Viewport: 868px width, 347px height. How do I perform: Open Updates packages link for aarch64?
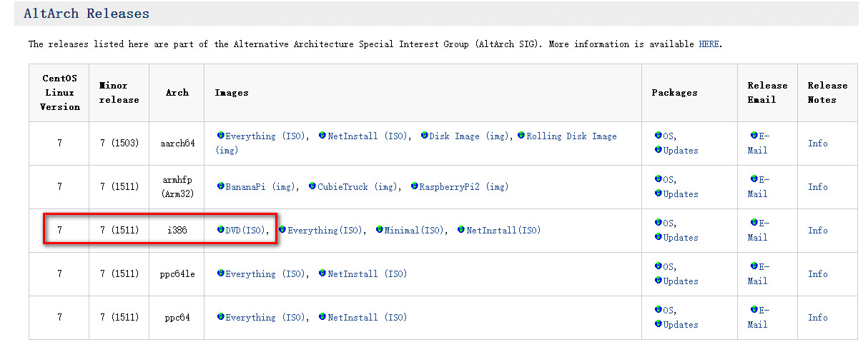pos(681,151)
